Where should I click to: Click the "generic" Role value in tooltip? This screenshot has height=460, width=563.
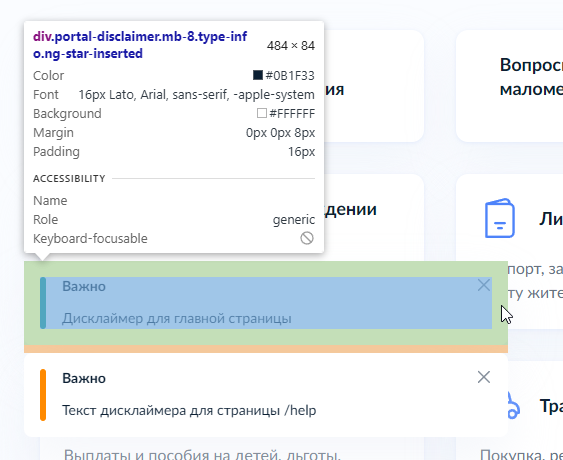[294, 219]
